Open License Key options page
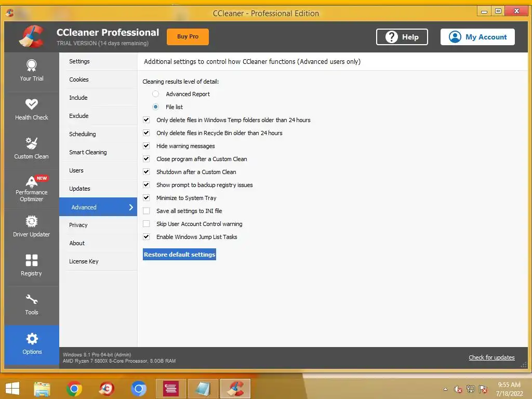The image size is (532, 399). (98, 261)
